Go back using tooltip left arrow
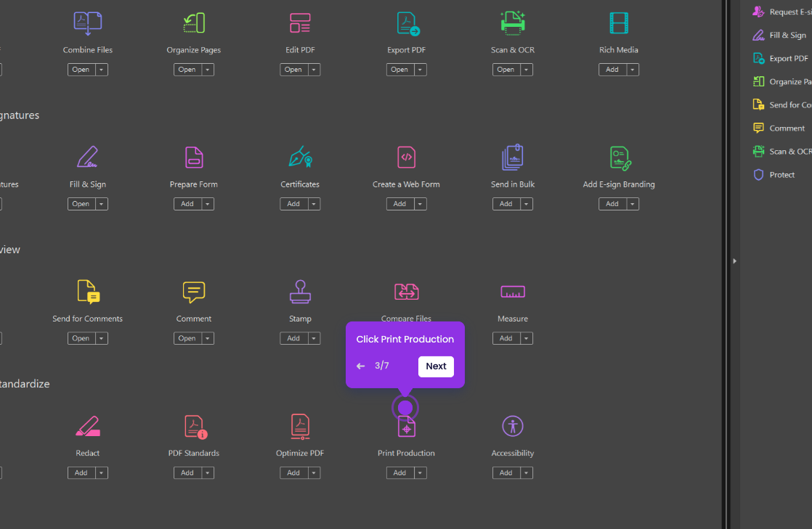The height and width of the screenshot is (529, 812). click(360, 366)
